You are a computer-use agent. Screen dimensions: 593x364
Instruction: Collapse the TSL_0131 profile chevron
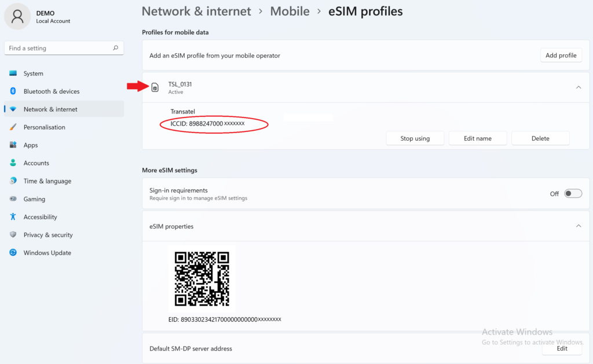pos(579,87)
